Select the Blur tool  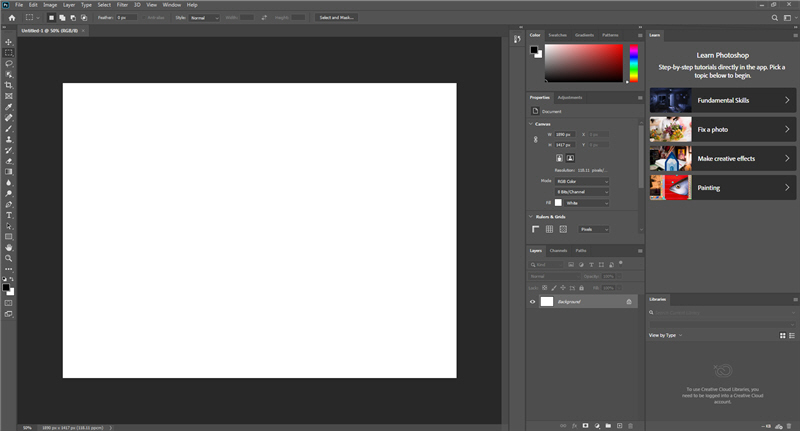[x=9, y=183]
